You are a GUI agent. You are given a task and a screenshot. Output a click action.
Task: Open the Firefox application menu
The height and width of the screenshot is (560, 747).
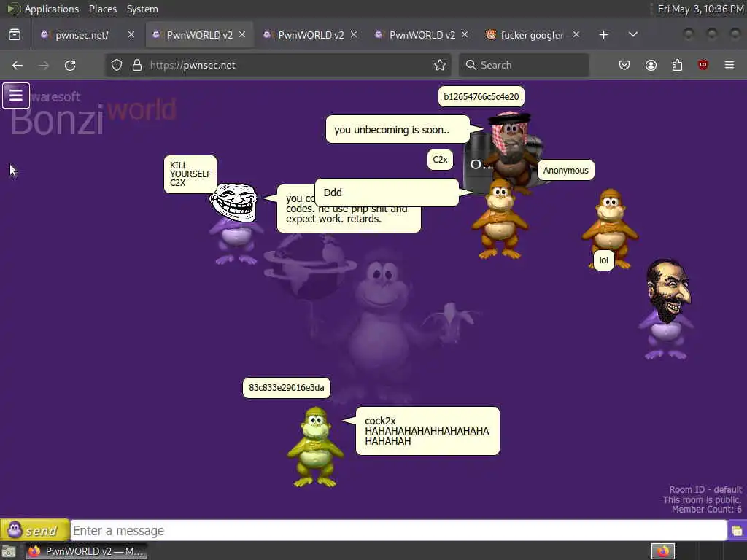(729, 65)
